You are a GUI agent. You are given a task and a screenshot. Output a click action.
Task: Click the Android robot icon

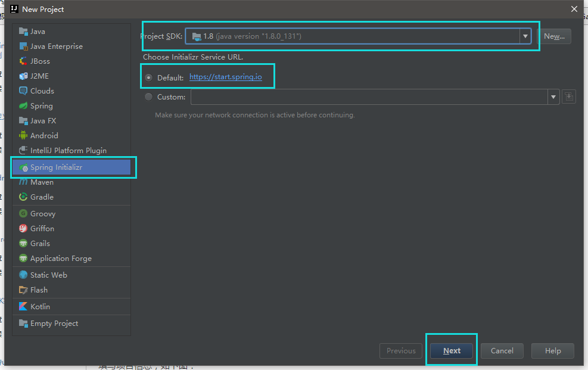[x=23, y=135]
